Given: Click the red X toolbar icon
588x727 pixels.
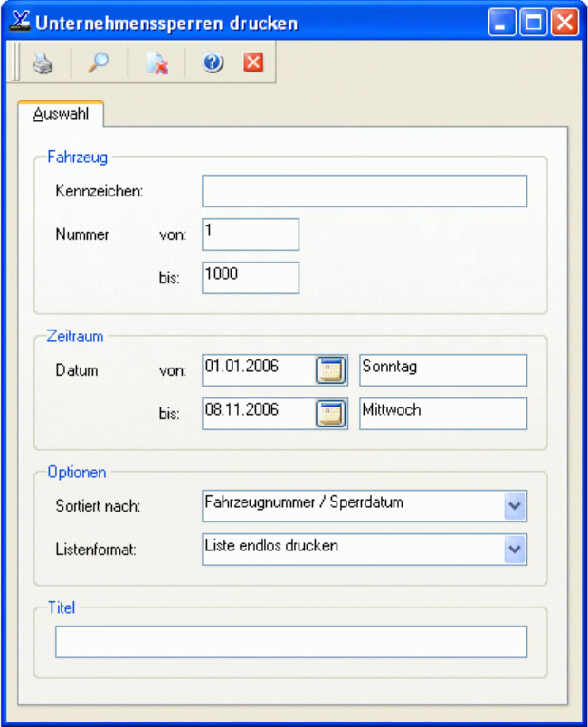Looking at the screenshot, I should point(253,63).
